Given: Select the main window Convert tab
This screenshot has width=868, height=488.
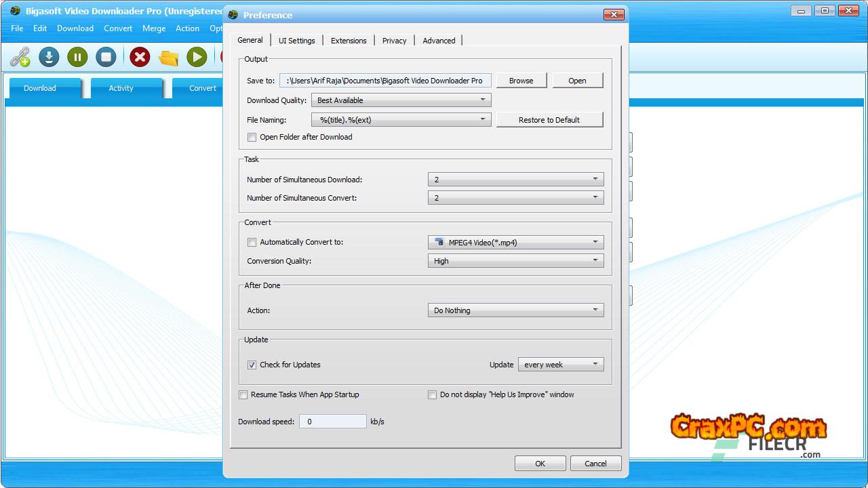Looking at the screenshot, I should tap(198, 88).
